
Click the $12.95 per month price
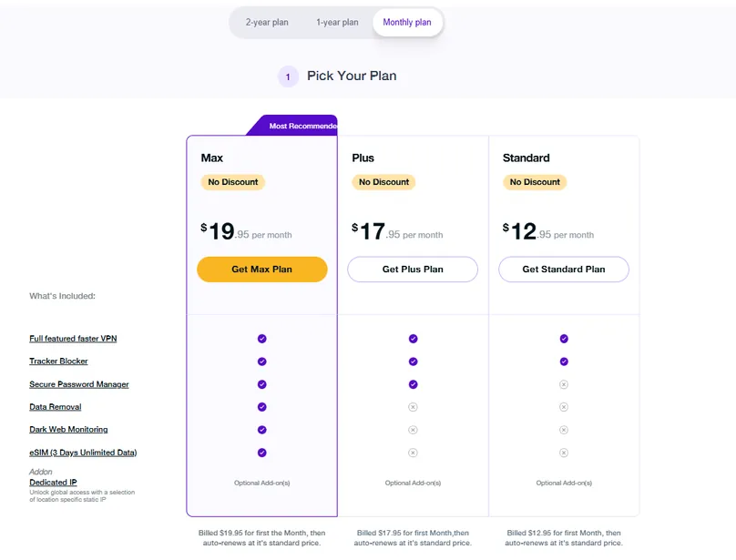pos(548,231)
